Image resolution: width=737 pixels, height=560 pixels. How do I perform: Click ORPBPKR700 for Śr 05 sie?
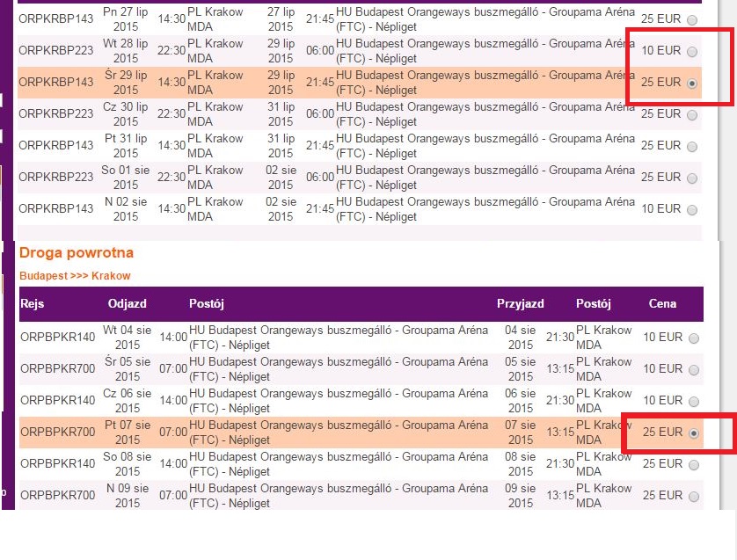(x=58, y=369)
